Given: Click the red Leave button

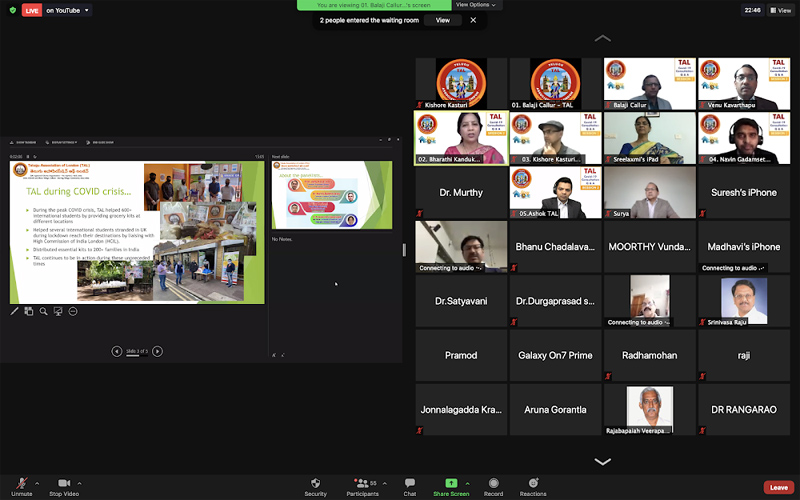Looking at the screenshot, I should point(779,487).
